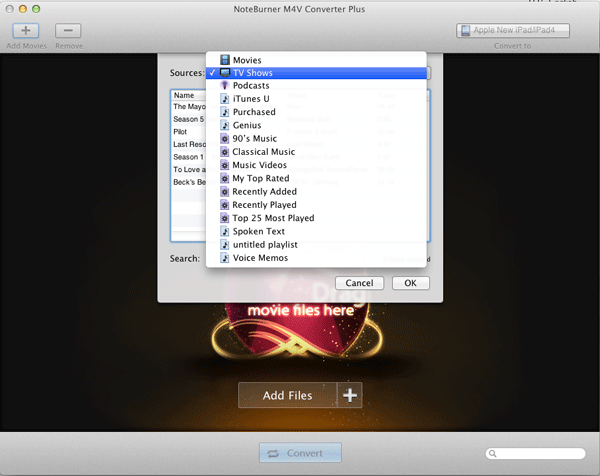Image resolution: width=600 pixels, height=476 pixels.
Task: Click the Remove minus icon
Action: (x=68, y=31)
